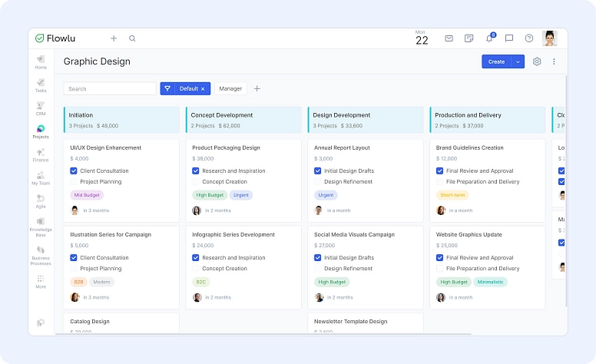Click the header search magnifier icon
Screen dimensions: 596x364
(132, 38)
